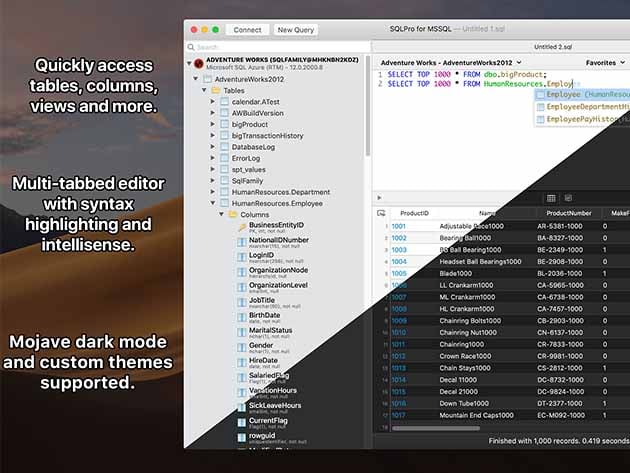This screenshot has height=473, width=630.
Task: Click the LoginID column icon
Action: click(241, 257)
